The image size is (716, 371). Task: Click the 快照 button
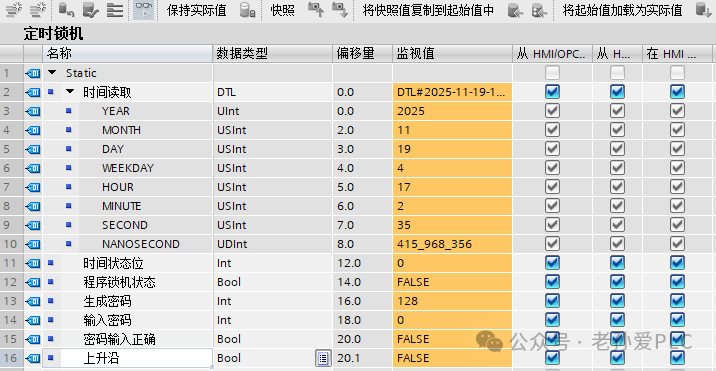(x=283, y=10)
